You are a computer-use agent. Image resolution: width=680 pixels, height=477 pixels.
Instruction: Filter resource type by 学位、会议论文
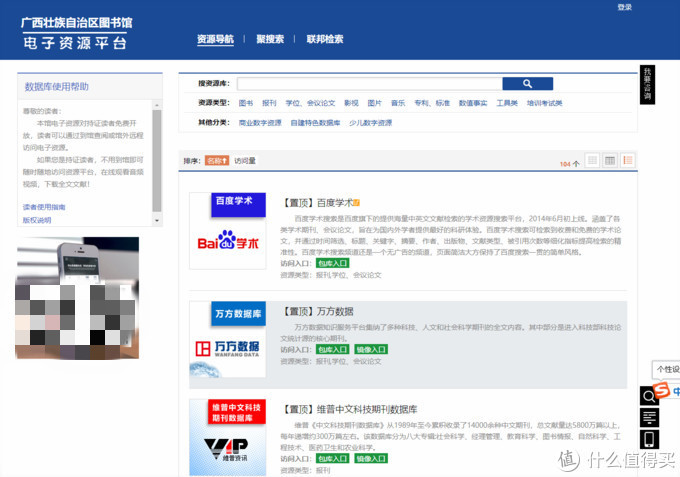coord(310,103)
